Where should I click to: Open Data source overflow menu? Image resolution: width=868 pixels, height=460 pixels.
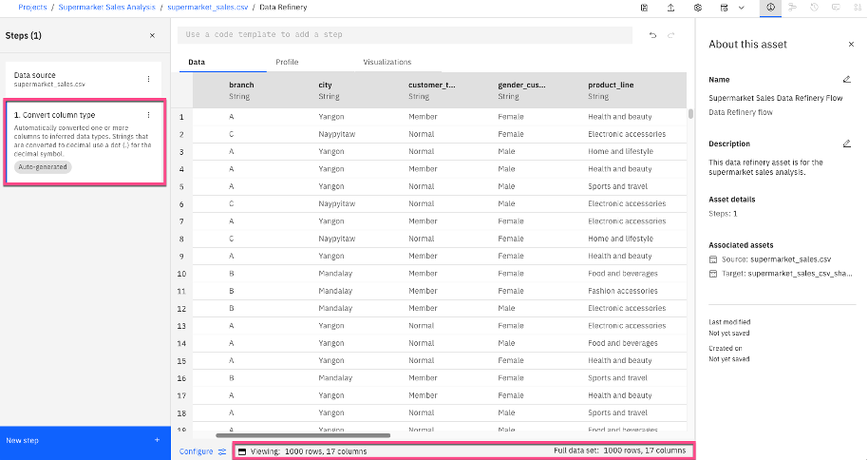pos(148,79)
